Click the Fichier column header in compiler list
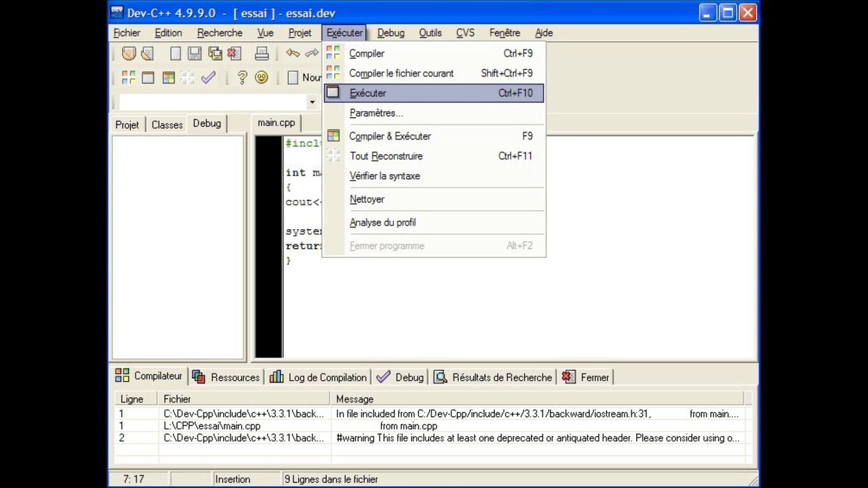868x488 pixels. click(244, 399)
